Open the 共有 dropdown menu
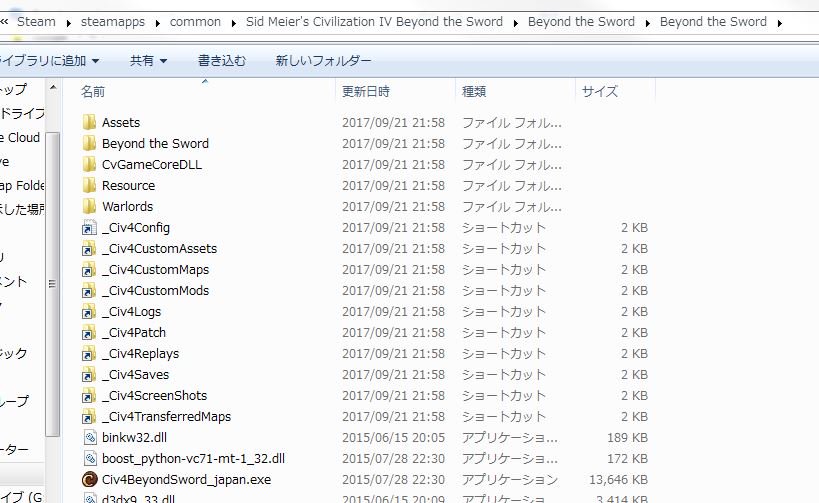This screenshot has height=503, width=819. (x=148, y=61)
